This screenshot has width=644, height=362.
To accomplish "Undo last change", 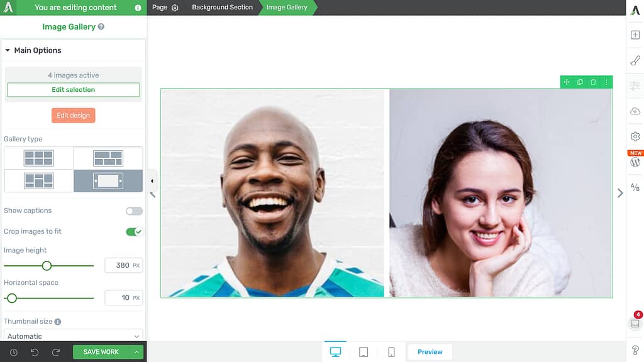I will tap(35, 352).
